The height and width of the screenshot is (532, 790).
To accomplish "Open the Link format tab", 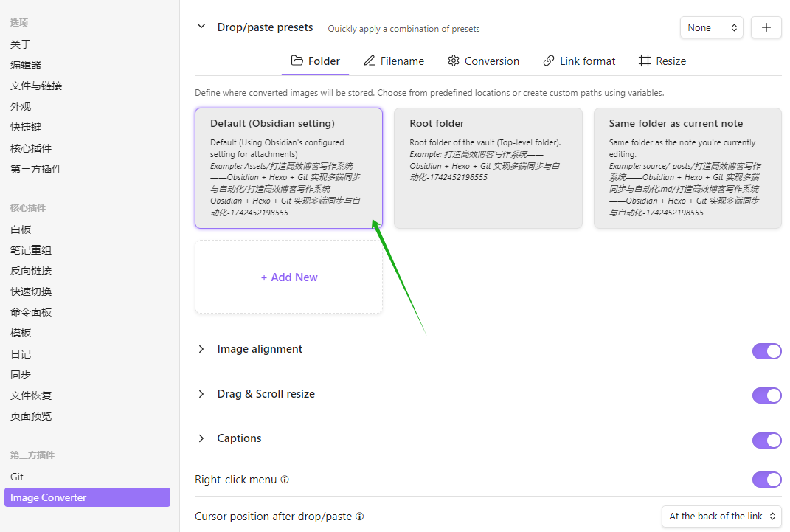I will [x=579, y=61].
